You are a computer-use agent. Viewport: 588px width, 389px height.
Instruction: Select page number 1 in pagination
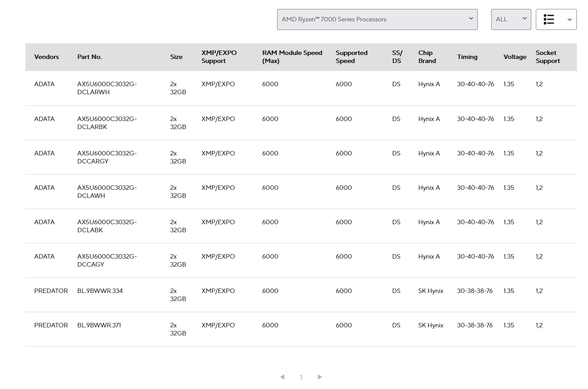(301, 378)
